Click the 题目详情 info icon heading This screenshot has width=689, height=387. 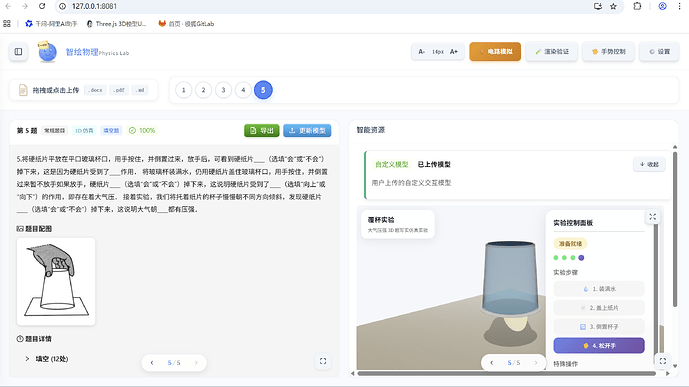[34, 339]
